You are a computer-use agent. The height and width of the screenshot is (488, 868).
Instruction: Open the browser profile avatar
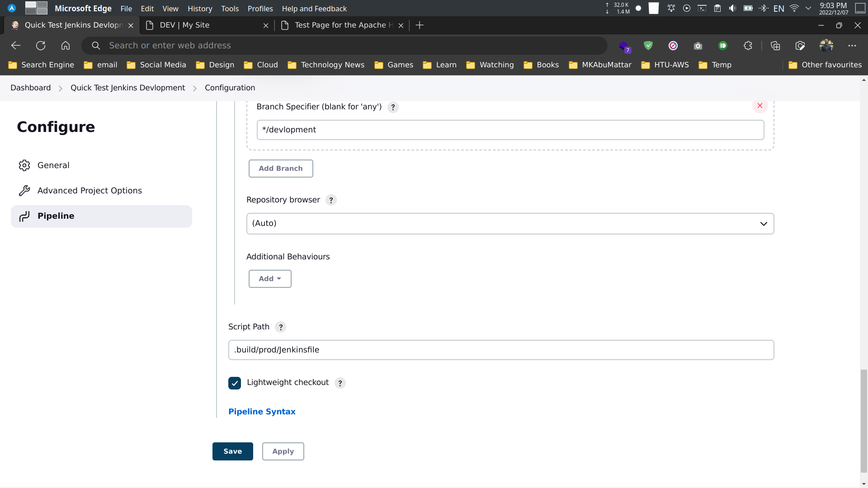click(x=827, y=45)
